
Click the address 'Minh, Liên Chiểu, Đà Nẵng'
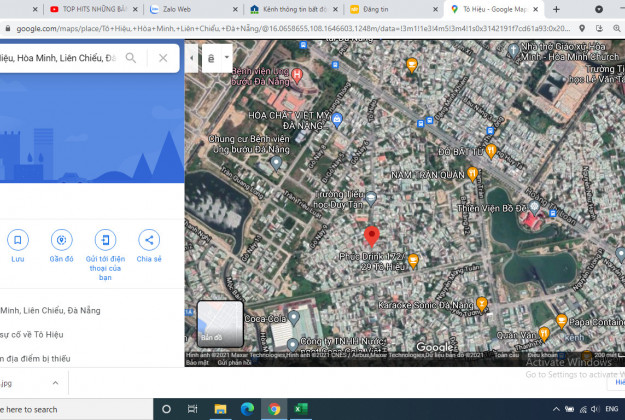[50, 310]
